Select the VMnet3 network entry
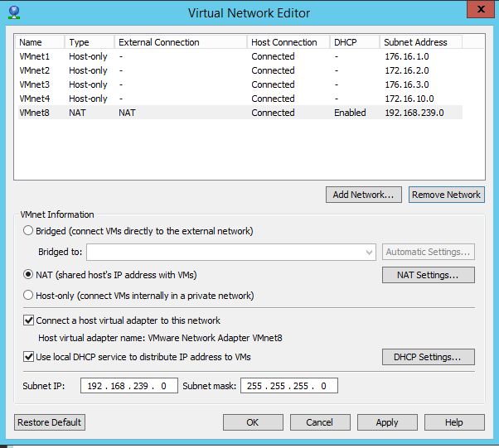This screenshot has width=499, height=448. 240,84
